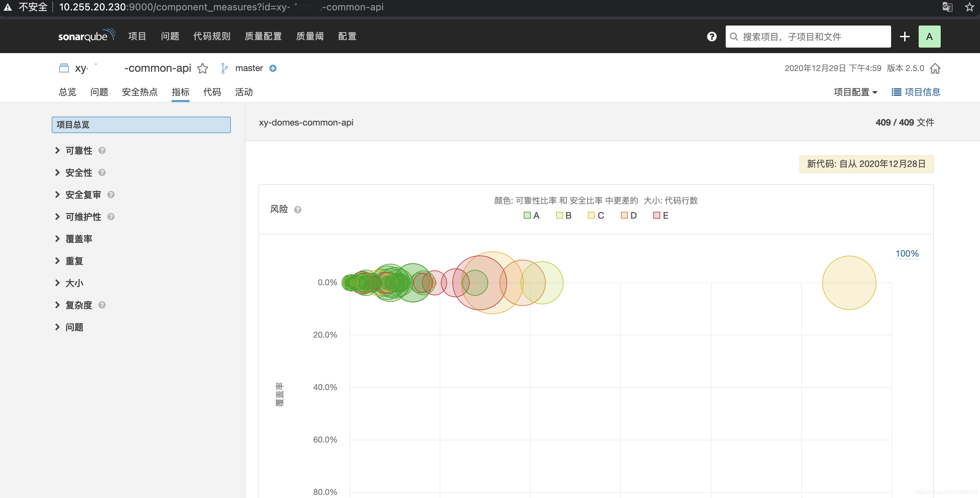The image size is (980, 498).
Task: Open 质量配置 in the top navigation
Action: point(263,36)
